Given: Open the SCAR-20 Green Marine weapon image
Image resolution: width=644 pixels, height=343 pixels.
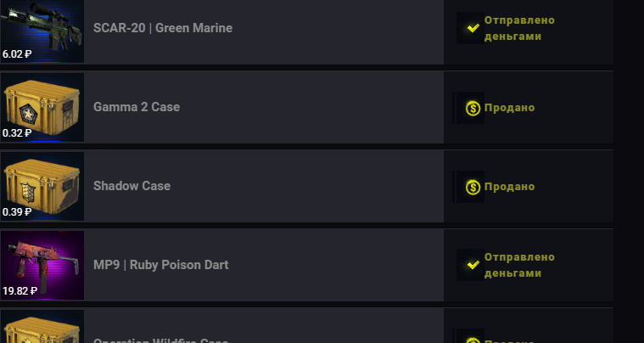Looking at the screenshot, I should pyautogui.click(x=42, y=31).
